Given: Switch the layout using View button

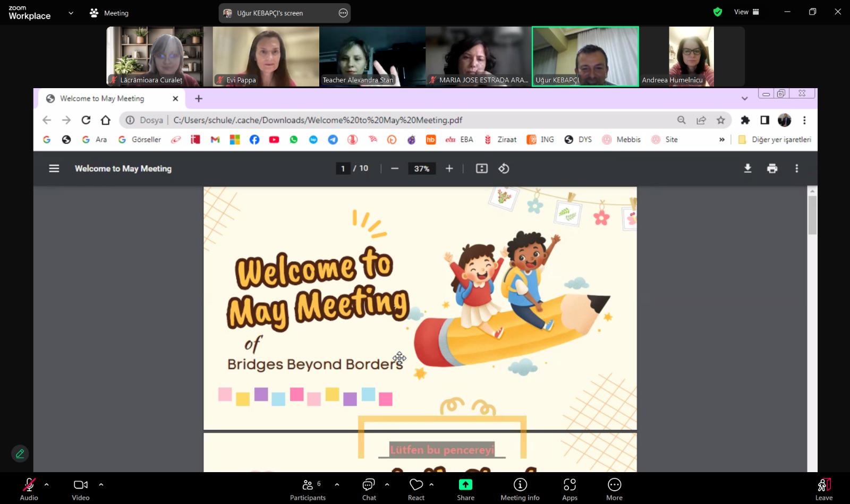Looking at the screenshot, I should pyautogui.click(x=746, y=12).
